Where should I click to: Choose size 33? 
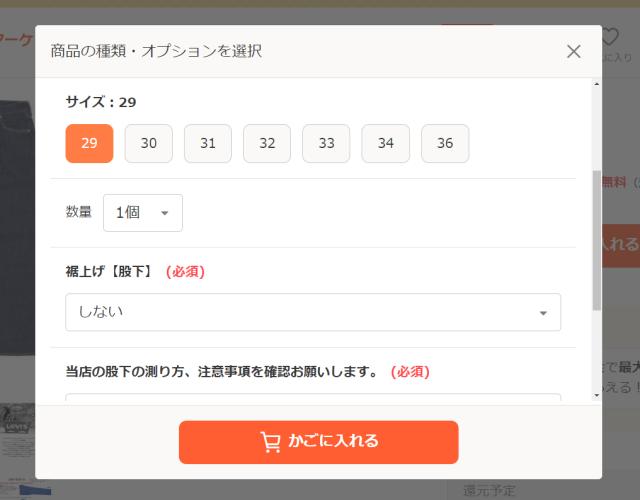[x=326, y=143]
